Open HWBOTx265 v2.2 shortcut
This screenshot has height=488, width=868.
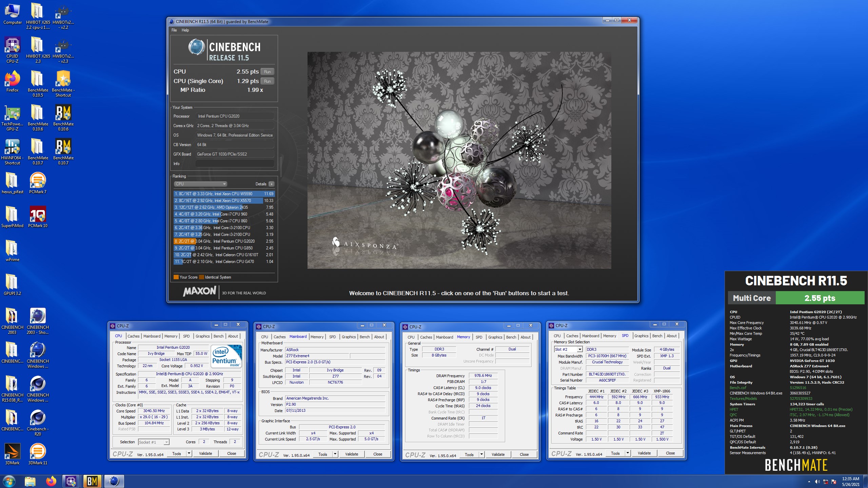click(63, 16)
